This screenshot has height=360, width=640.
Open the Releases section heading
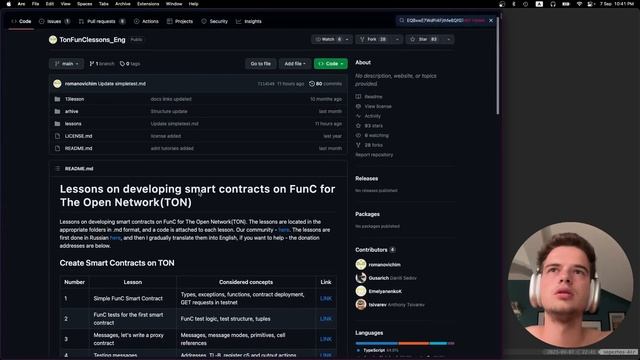pos(367,178)
